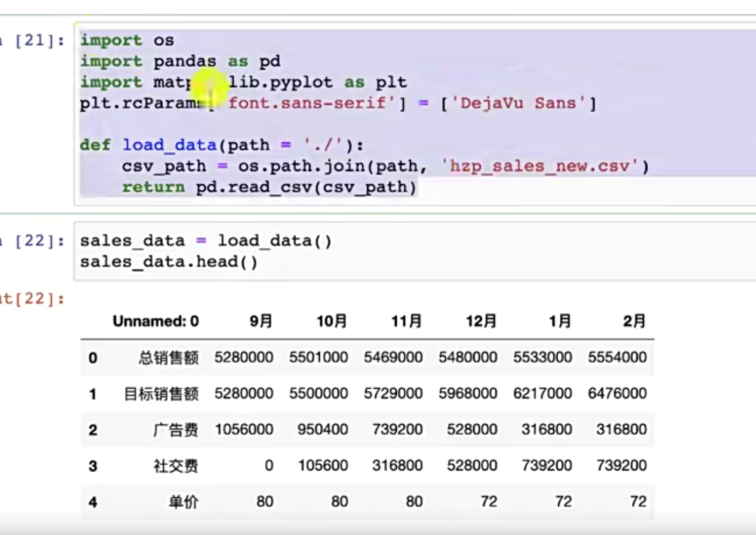Place cursor in 'import os' line
Screen dimensions: 756x535
[x=127, y=40]
